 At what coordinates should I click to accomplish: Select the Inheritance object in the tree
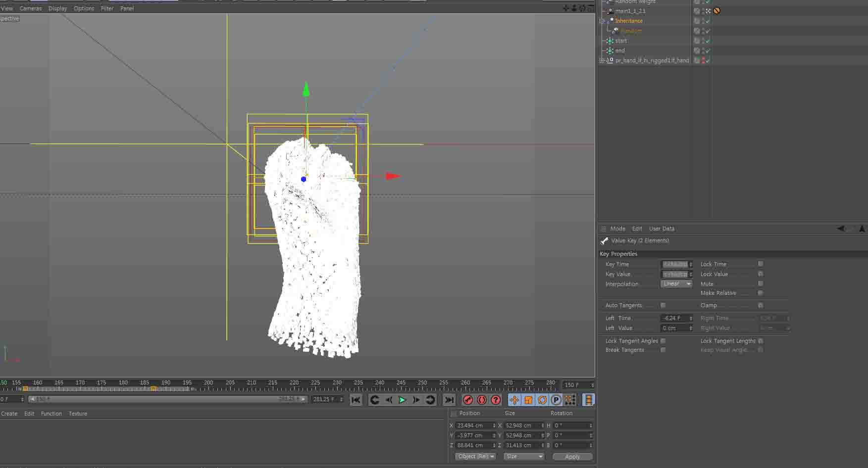[629, 21]
